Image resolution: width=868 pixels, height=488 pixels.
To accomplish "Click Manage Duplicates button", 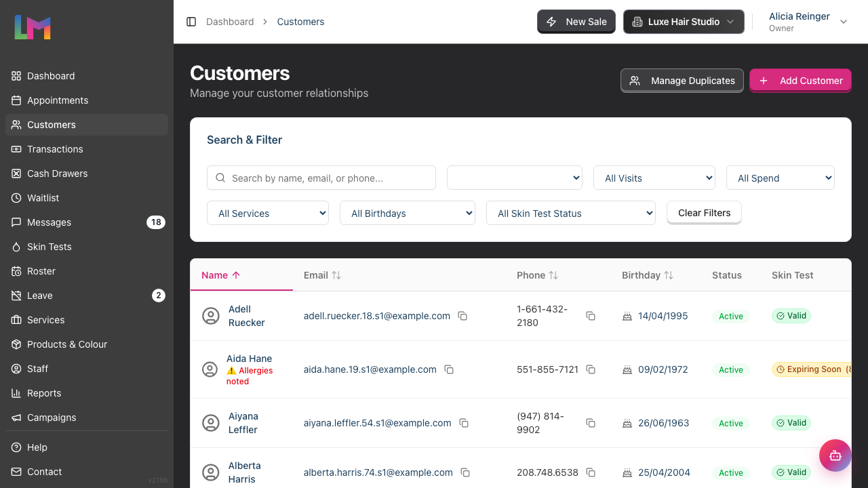I will [x=682, y=81].
